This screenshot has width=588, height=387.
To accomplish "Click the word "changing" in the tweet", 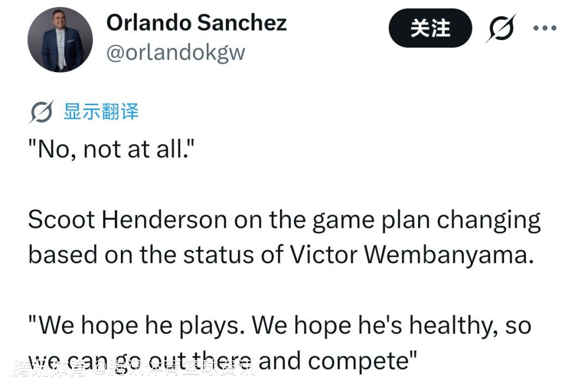I will [489, 220].
